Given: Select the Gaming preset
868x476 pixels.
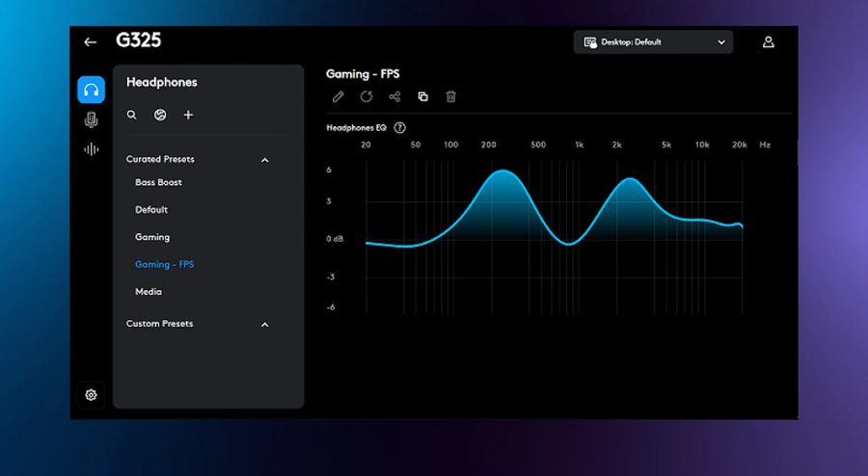Looking at the screenshot, I should tap(152, 237).
